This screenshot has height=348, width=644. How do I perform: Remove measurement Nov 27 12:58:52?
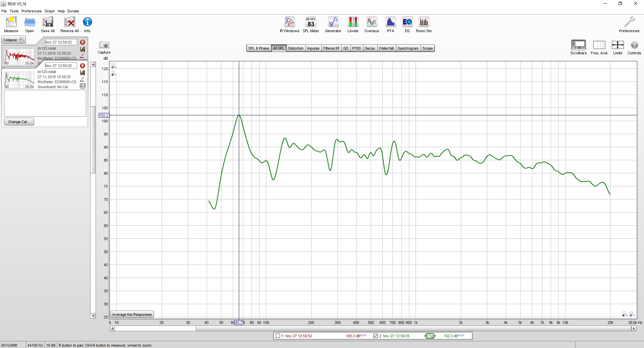[83, 42]
